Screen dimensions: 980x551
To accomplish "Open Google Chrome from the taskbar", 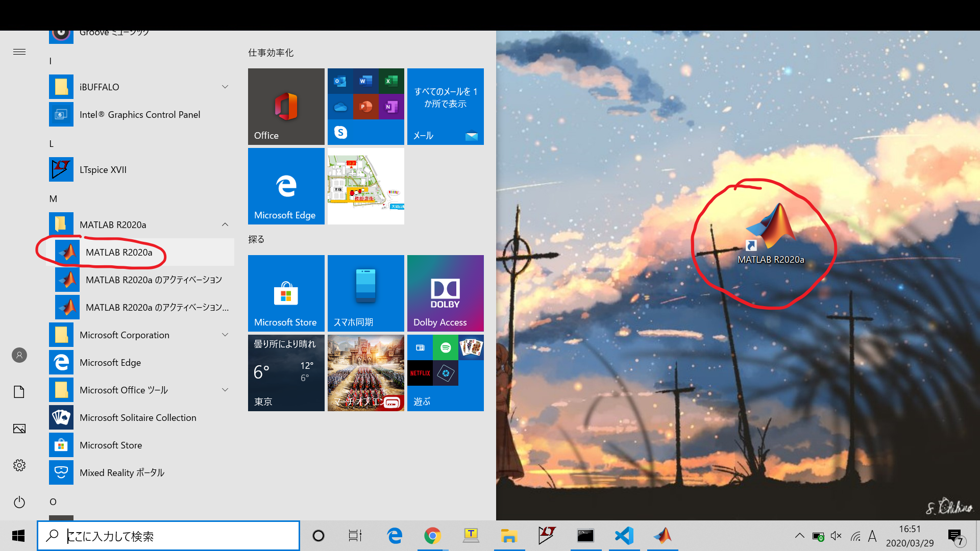I will click(432, 536).
